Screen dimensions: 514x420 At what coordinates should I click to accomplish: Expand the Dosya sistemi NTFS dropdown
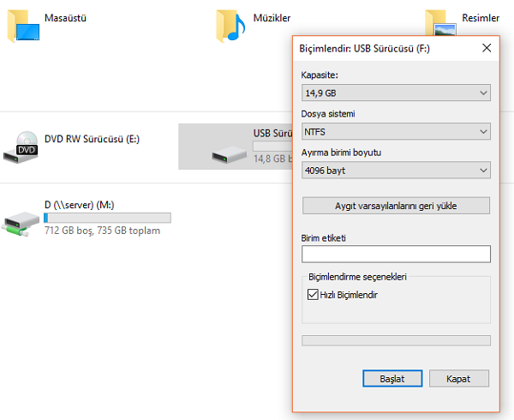tap(396, 131)
